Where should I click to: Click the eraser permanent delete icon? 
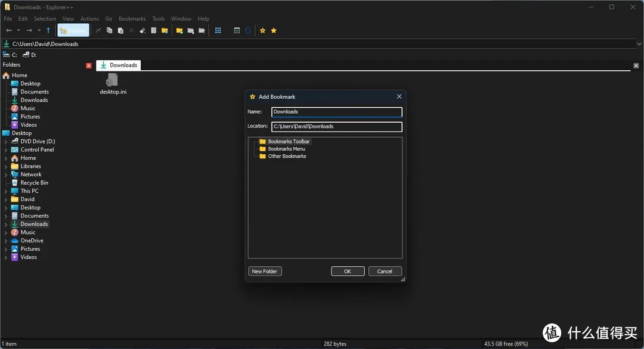pos(143,30)
